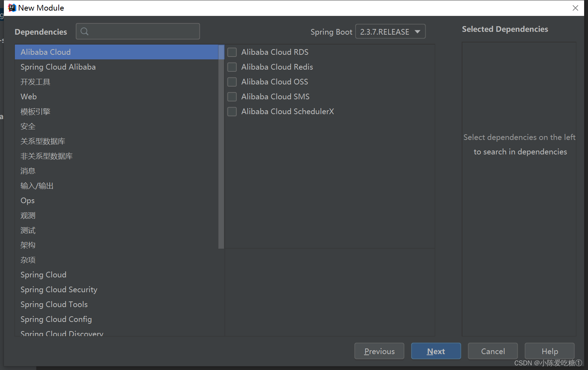Choose the 开发工具 category
The height and width of the screenshot is (370, 588).
point(117,82)
